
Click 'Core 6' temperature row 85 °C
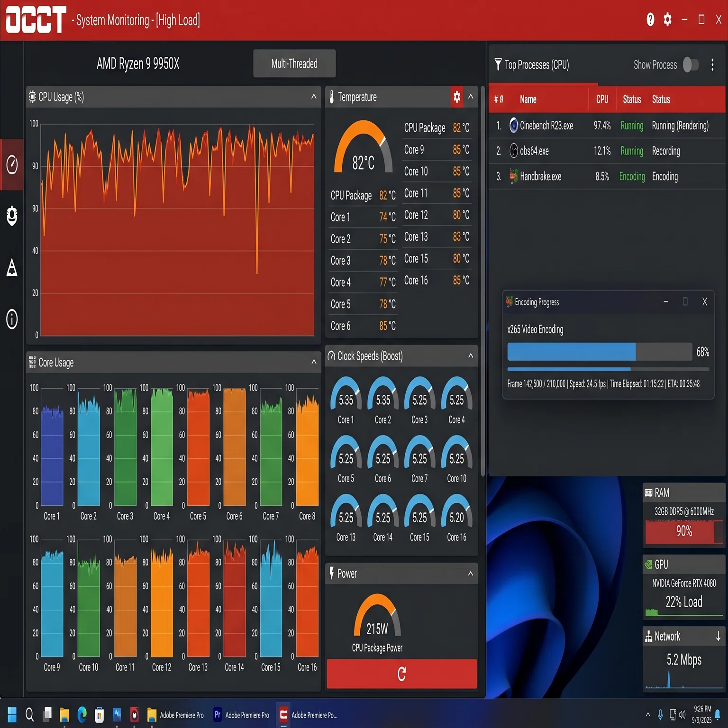(x=363, y=326)
